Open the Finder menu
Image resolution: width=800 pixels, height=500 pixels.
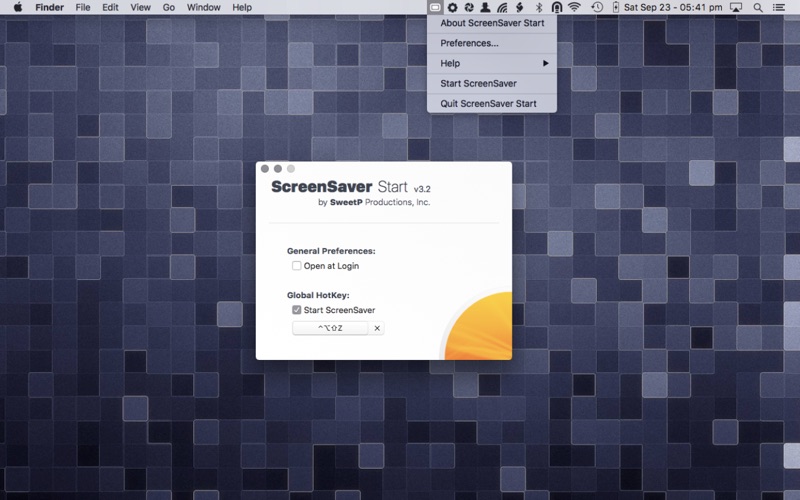click(x=49, y=7)
